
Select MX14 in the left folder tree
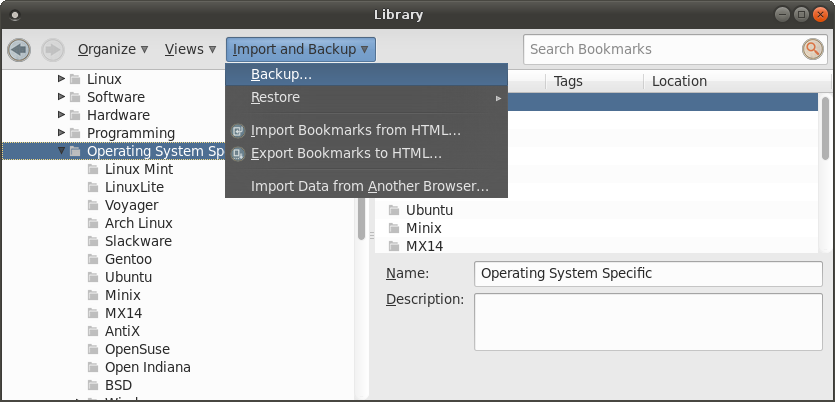pos(124,313)
